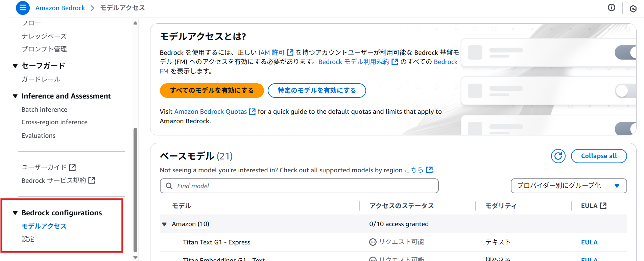Open the Amazon Bedrock Quotas link
644x261 pixels.
[x=211, y=112]
